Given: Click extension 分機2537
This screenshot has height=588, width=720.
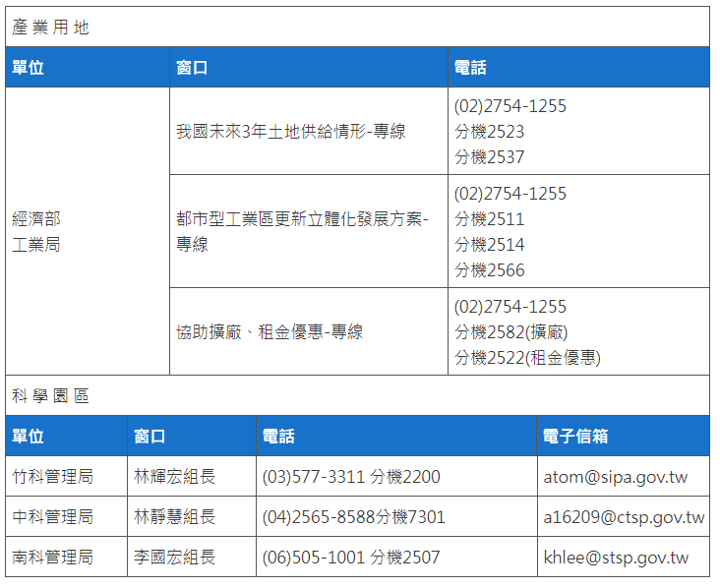Looking at the screenshot, I should coord(490,157).
